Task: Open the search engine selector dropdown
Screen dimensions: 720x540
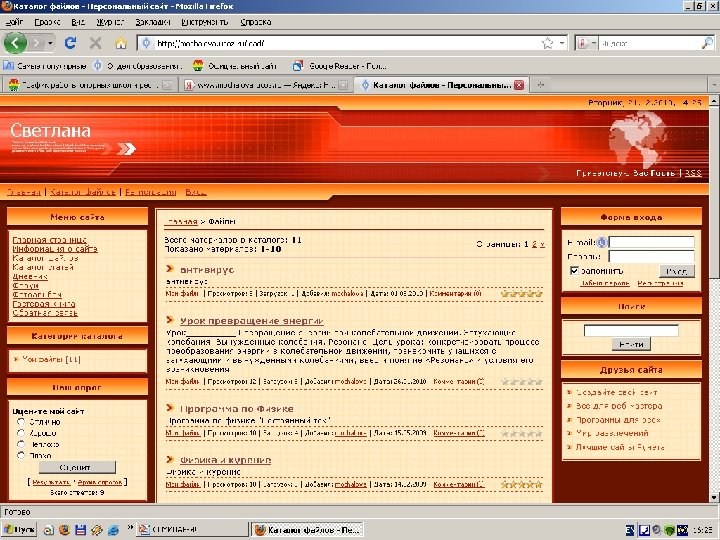Action: (586, 43)
